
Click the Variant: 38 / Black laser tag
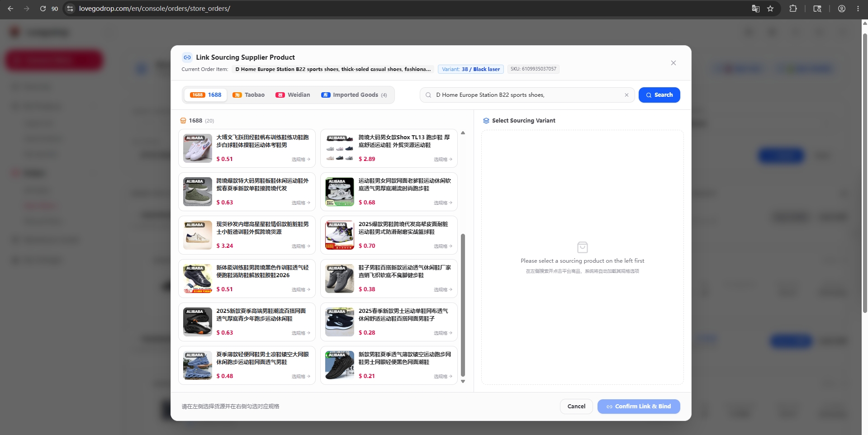click(x=471, y=69)
